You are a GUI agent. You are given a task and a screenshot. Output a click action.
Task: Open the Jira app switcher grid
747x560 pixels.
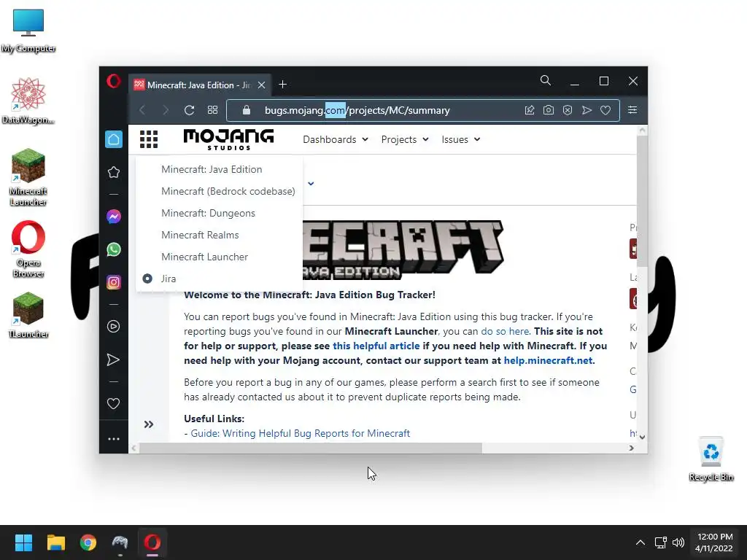[149, 139]
